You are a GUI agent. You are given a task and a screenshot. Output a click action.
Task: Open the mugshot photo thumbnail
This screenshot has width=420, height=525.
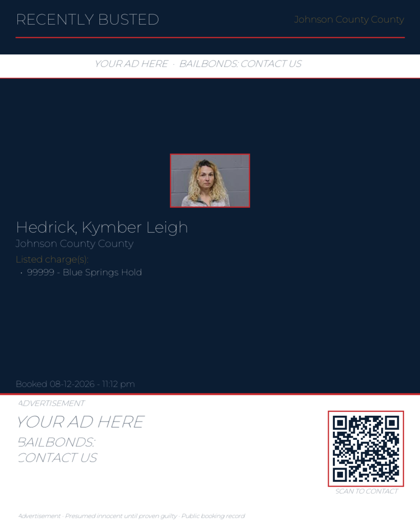pyautogui.click(x=210, y=180)
